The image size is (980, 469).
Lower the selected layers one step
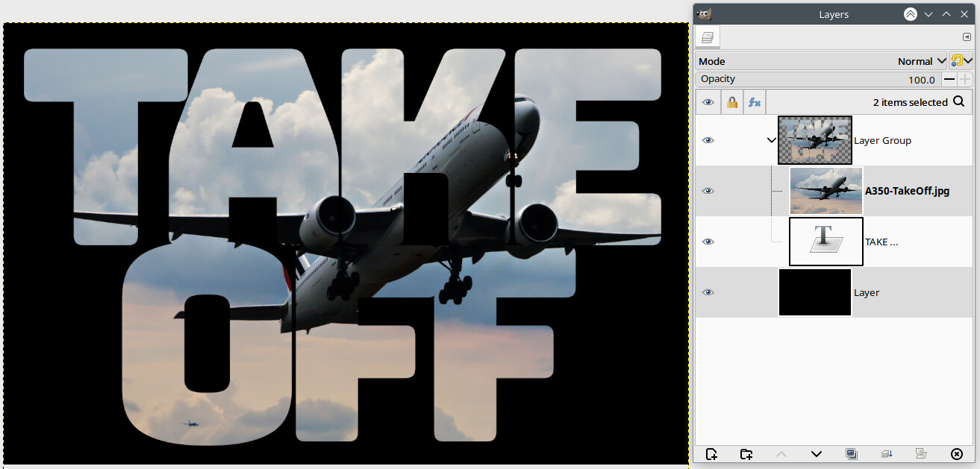(816, 453)
